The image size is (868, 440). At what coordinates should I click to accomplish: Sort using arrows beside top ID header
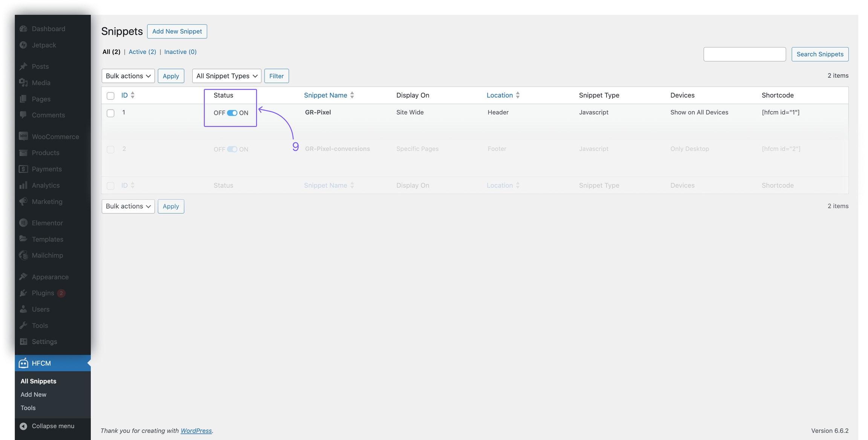[x=133, y=95]
